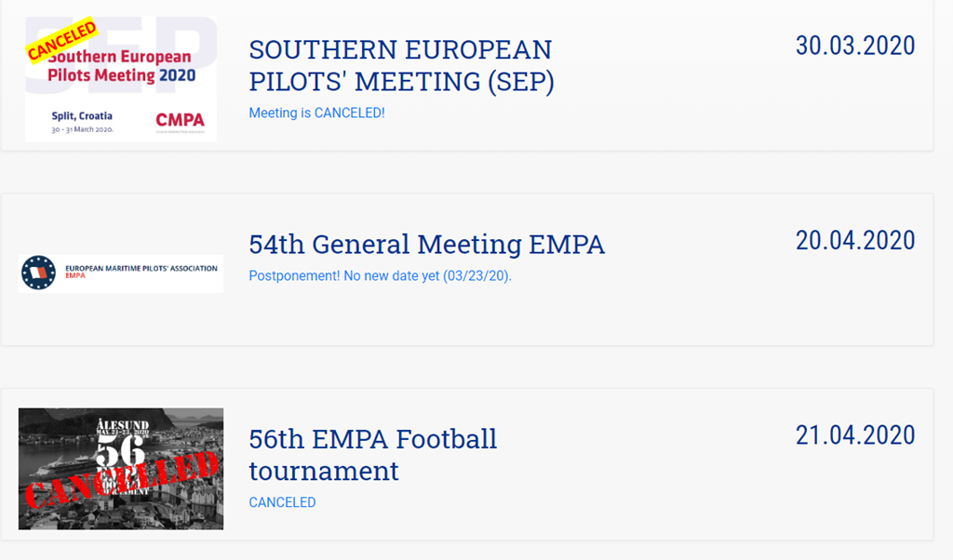
Task: Open the 54th General Meeting EMPA title
Action: (426, 245)
